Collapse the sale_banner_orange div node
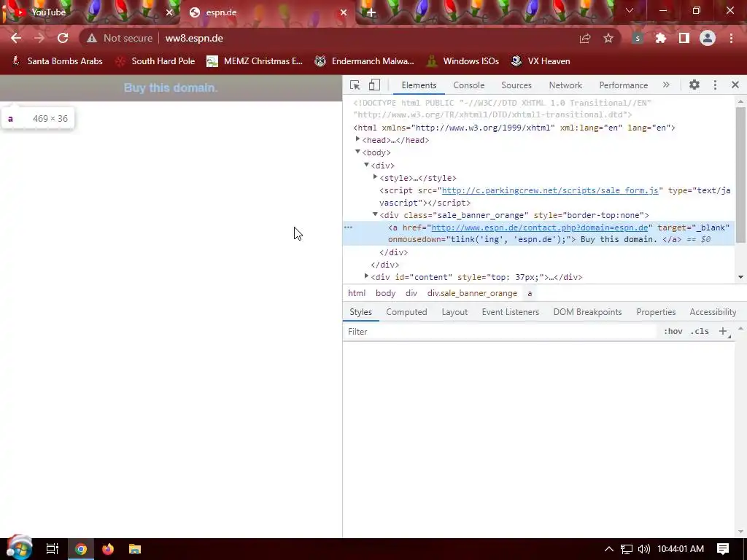This screenshot has height=560, width=747. point(376,214)
